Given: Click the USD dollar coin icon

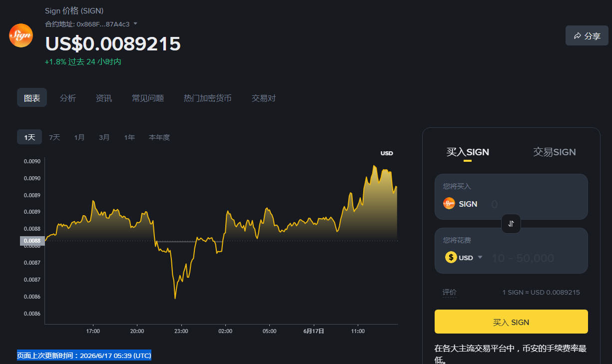Looking at the screenshot, I should tap(451, 257).
